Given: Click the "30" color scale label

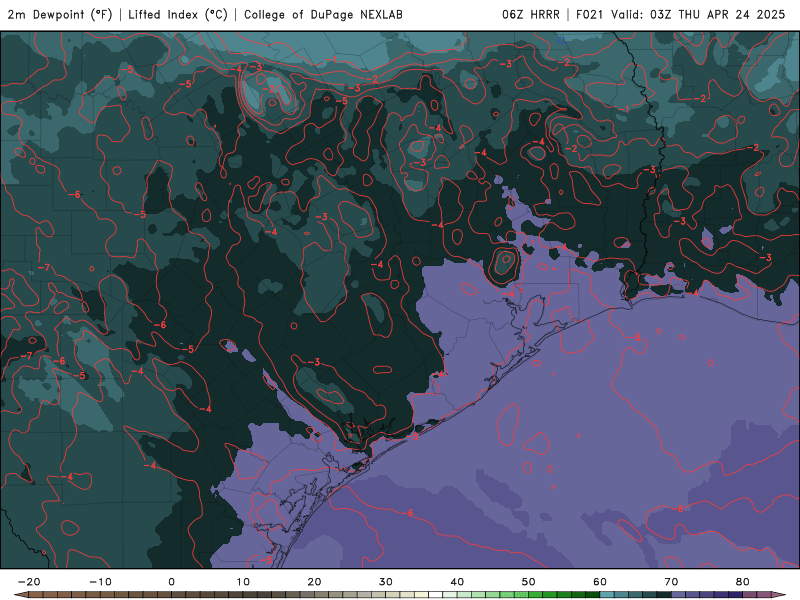Looking at the screenshot, I should 386,582.
